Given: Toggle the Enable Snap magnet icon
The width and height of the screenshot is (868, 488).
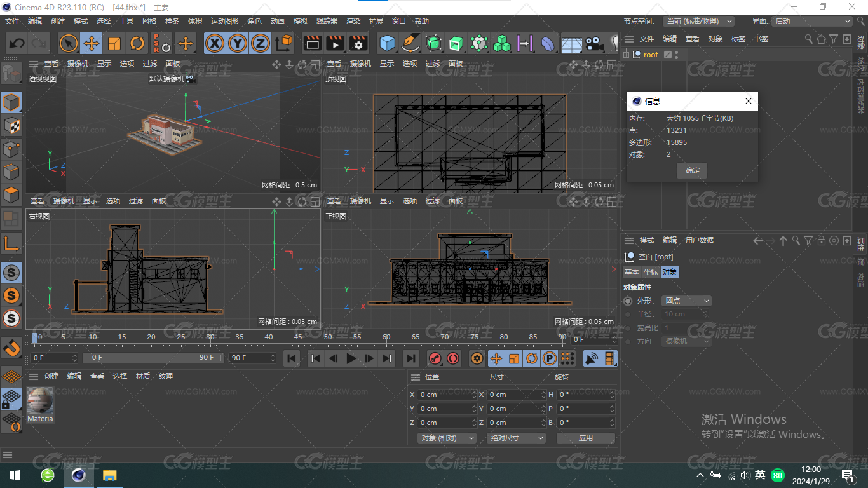Looking at the screenshot, I should coord(11,348).
